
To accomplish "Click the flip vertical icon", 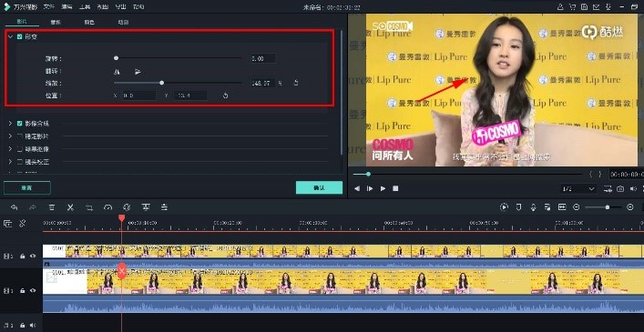I will point(138,72).
